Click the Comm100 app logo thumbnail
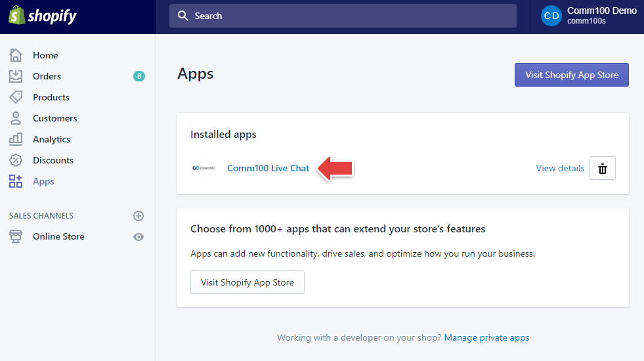 [204, 168]
